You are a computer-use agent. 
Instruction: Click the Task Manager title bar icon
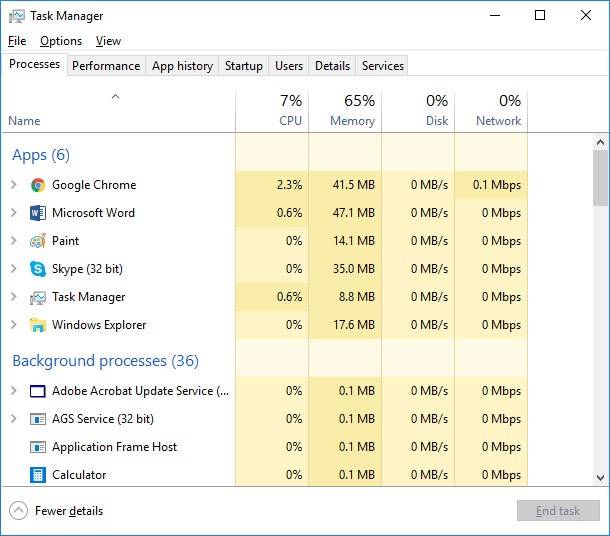16,16
